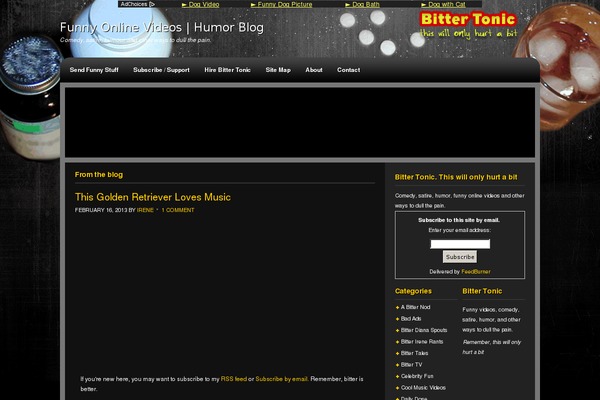Click the author name IRENE
The height and width of the screenshot is (400, 600).
tap(145, 210)
